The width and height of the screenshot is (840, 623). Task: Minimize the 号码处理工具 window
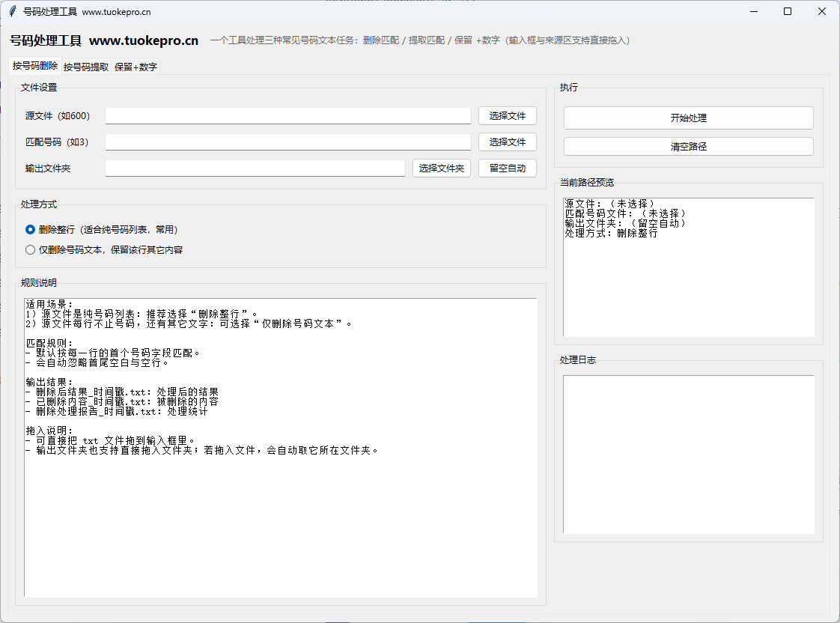pyautogui.click(x=754, y=11)
